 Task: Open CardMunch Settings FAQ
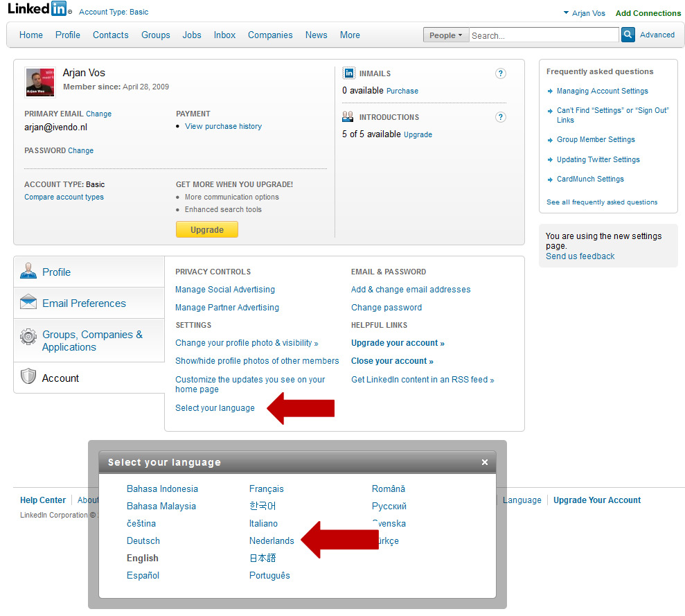(x=590, y=179)
